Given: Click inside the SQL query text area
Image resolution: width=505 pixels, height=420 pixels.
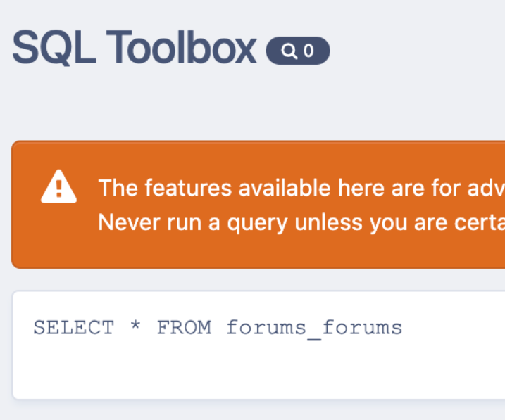Looking at the screenshot, I should (x=258, y=345).
